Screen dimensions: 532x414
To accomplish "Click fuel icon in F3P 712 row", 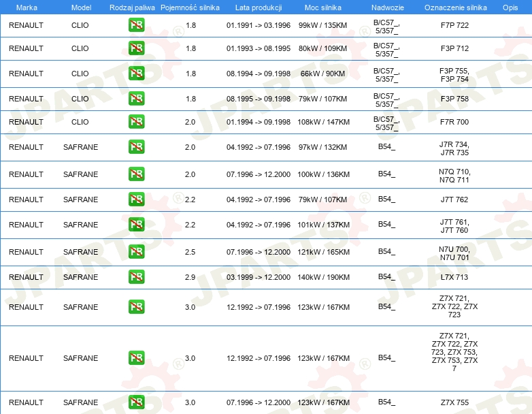I will (136, 48).
